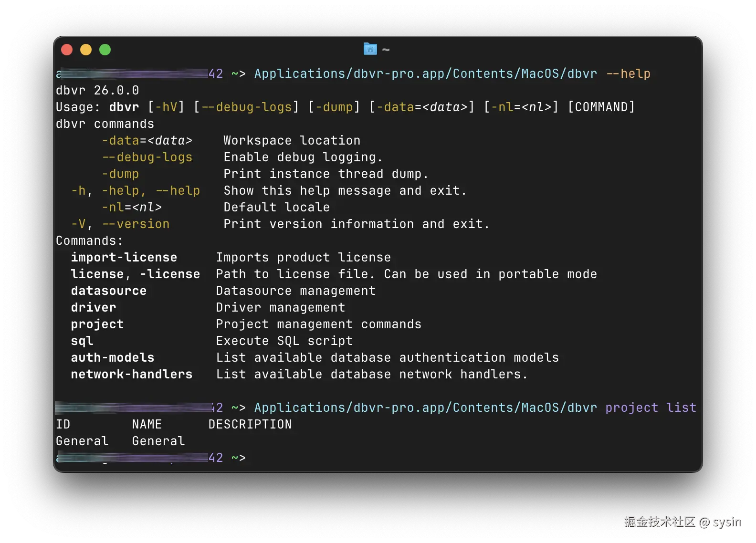Click the tilde title next to folder icon

point(386,50)
